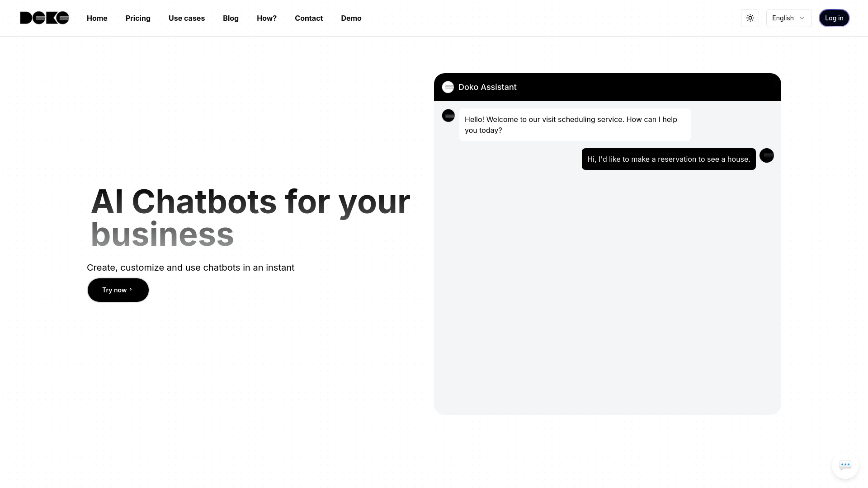Viewport: 868px width, 488px height.
Task: Click the Contact navigation menu item
Action: [x=309, y=18]
